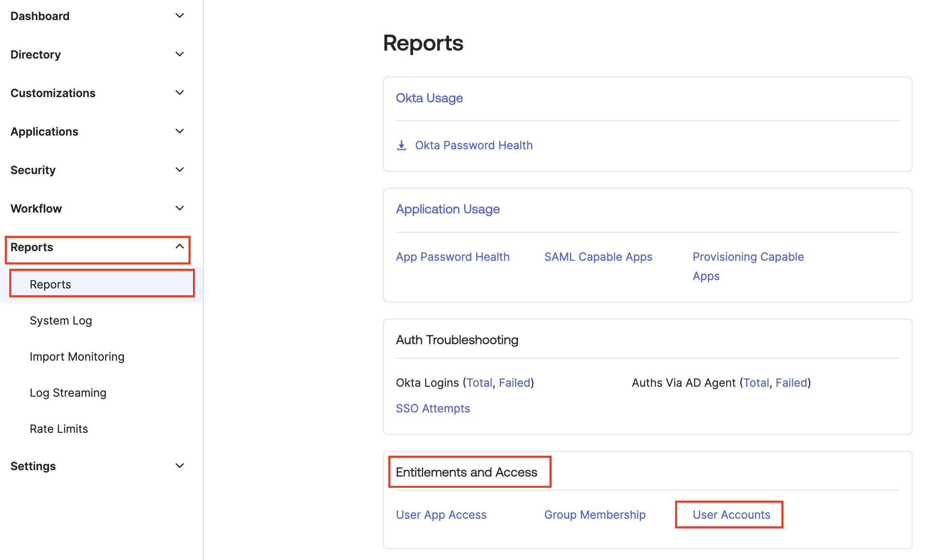View Provisioning Capable Apps
Screen dimensions: 933x560
tap(748, 266)
